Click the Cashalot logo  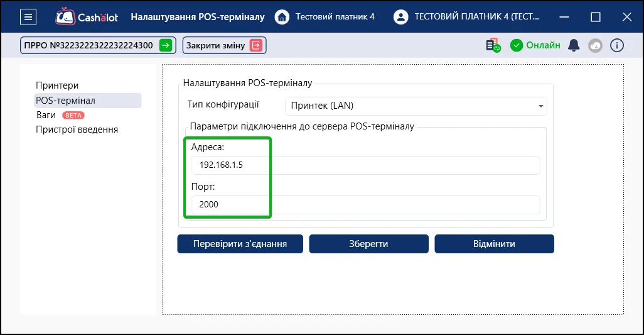(87, 17)
